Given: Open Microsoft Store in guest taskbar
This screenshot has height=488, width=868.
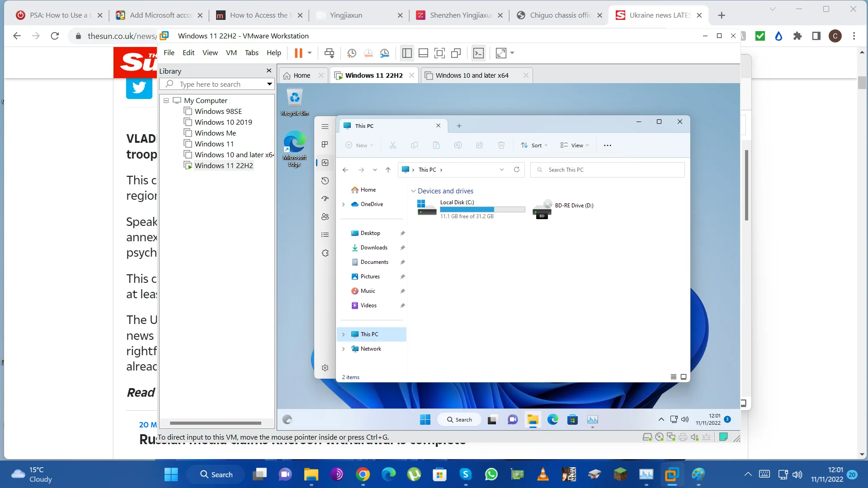Looking at the screenshot, I should coord(573,420).
